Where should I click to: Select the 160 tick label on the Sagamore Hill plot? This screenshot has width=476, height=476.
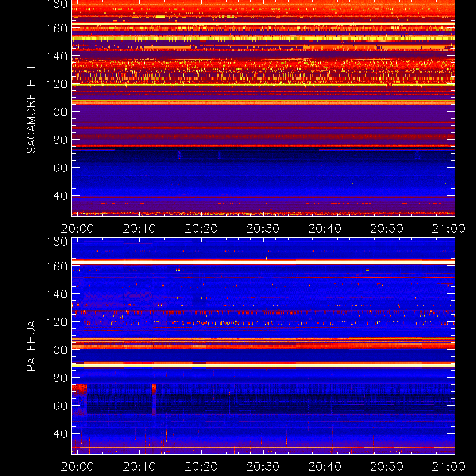click(57, 28)
